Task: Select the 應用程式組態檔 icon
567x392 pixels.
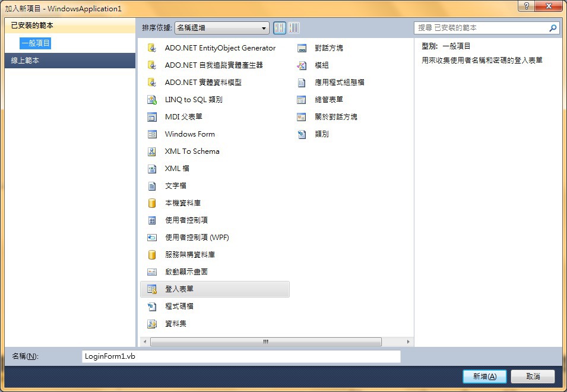Action: click(x=302, y=83)
